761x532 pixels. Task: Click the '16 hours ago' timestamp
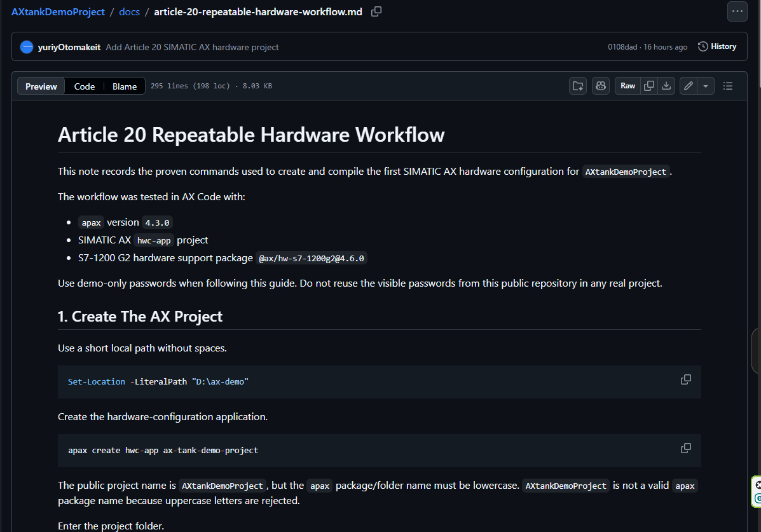click(x=665, y=47)
